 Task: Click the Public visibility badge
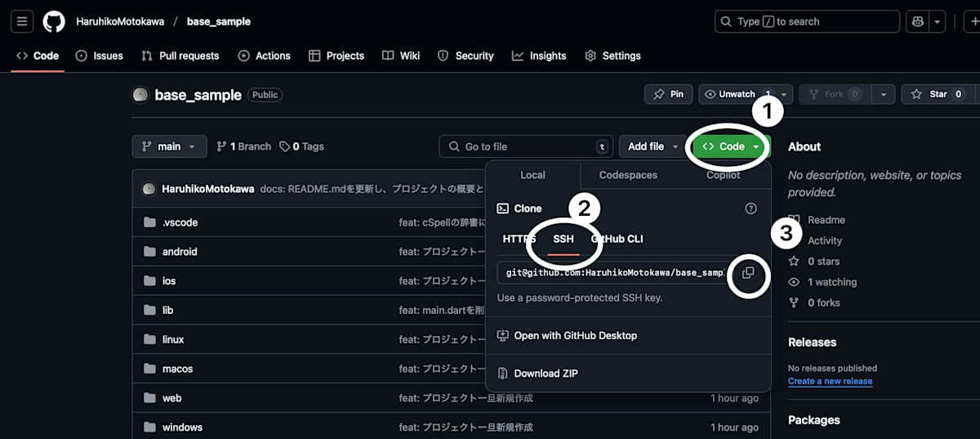pos(265,95)
